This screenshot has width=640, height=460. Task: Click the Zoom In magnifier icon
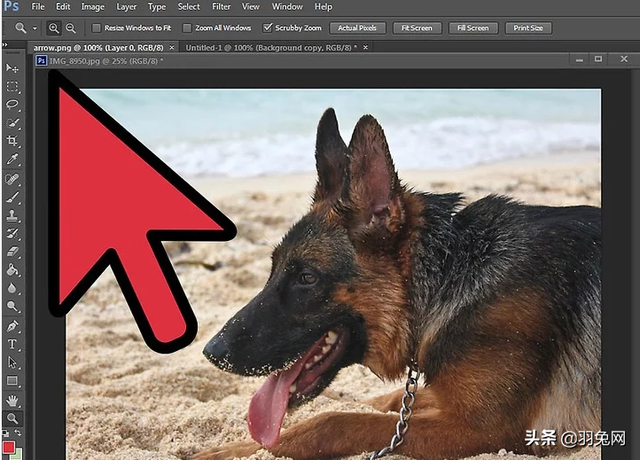point(53,28)
